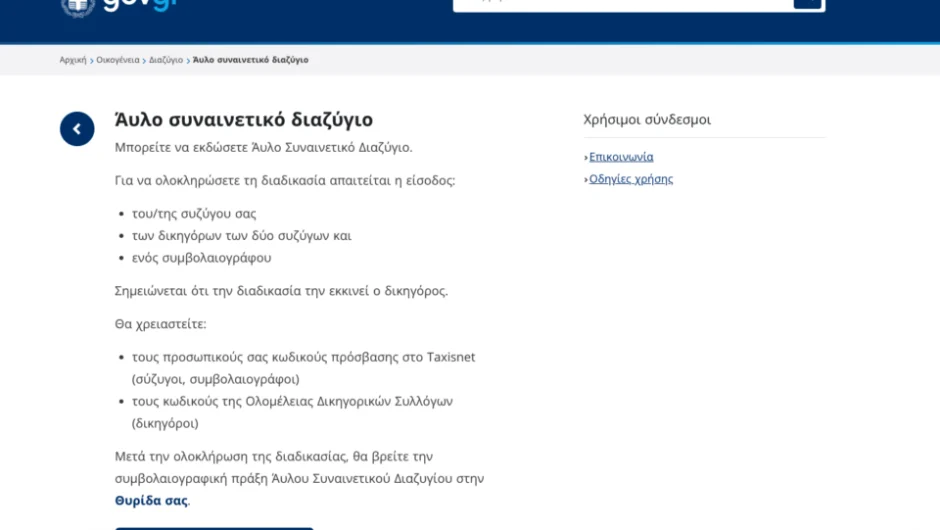
Task: Open the Επικοινωνία useful link
Action: tap(621, 157)
